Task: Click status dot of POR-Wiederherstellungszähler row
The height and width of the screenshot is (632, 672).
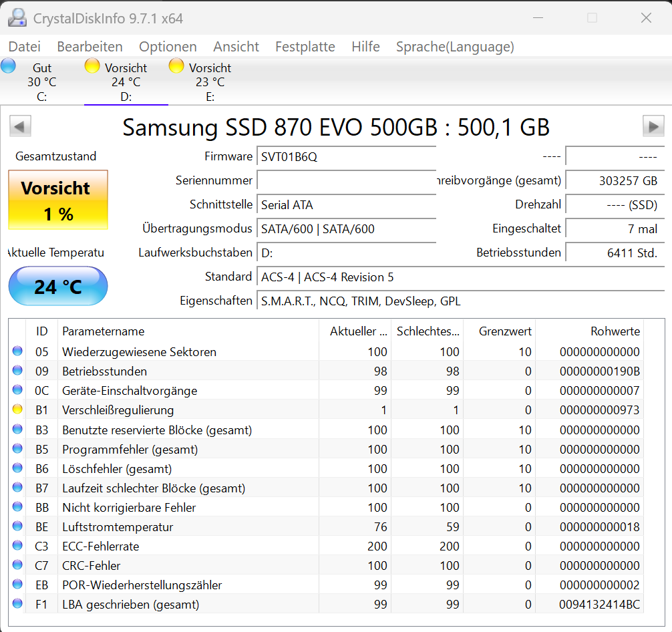Action: coord(17,584)
